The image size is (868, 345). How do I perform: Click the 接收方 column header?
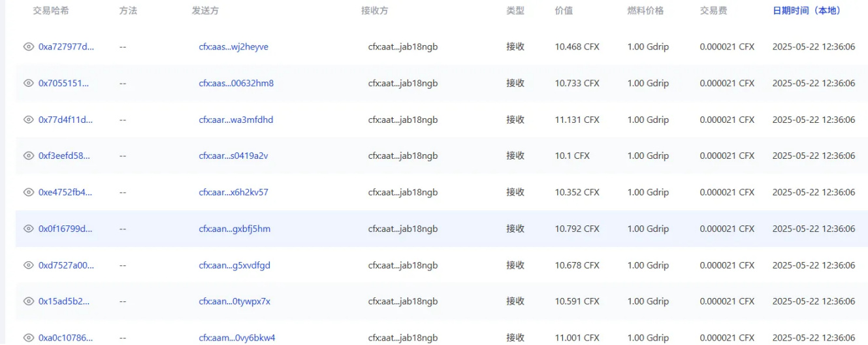point(374,11)
